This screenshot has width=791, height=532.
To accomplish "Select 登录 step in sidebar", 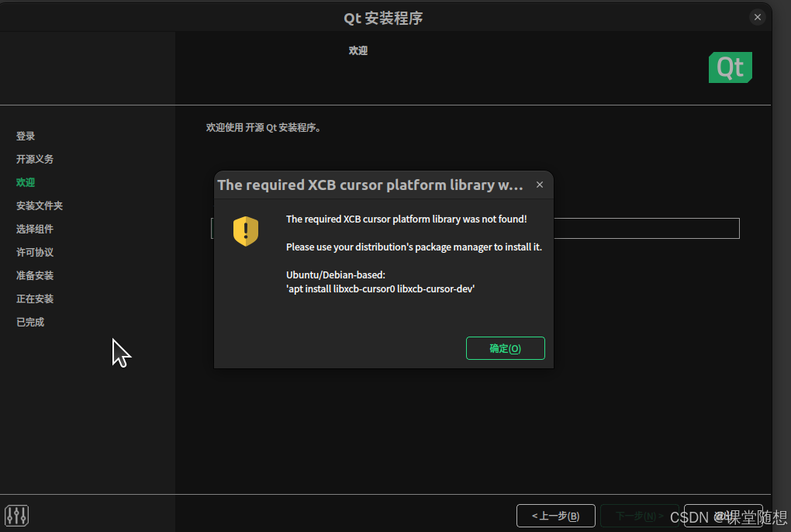I will pyautogui.click(x=26, y=136).
